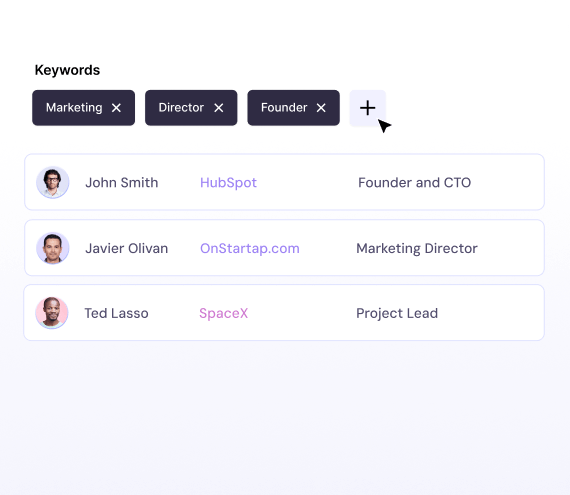The height and width of the screenshot is (495, 570).
Task: Click the Founder and CTO title
Action: 414,182
